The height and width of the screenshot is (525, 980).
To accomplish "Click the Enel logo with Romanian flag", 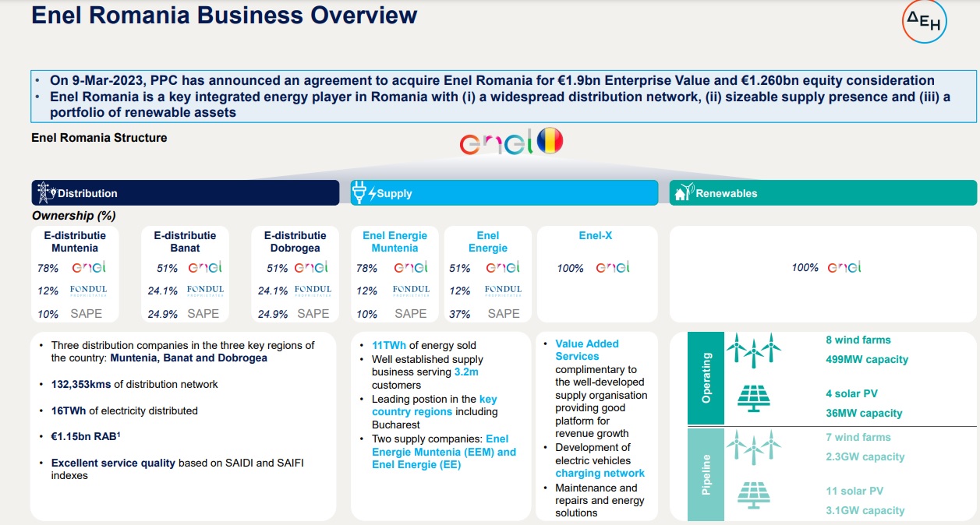I will (511, 143).
